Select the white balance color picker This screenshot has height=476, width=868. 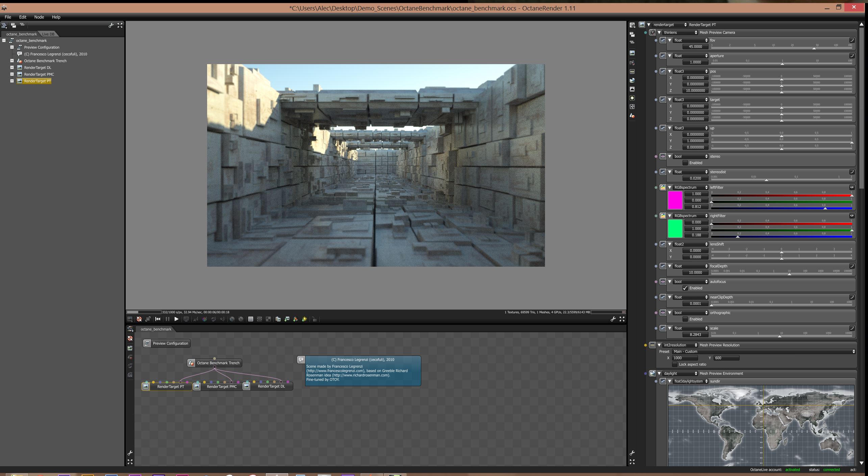[205, 319]
